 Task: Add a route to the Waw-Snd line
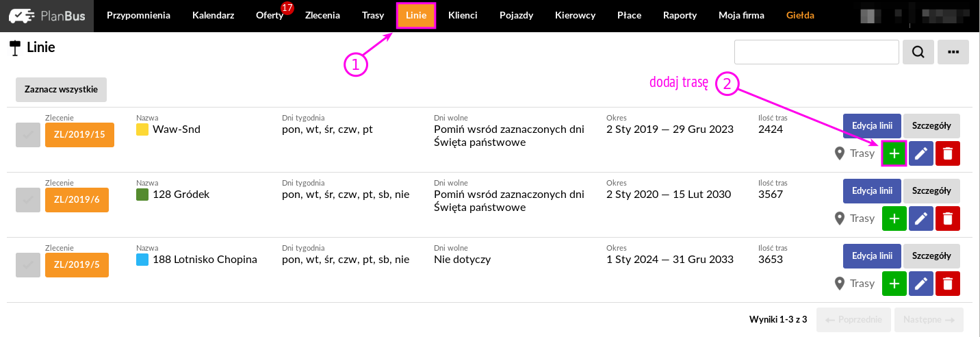[x=894, y=153]
